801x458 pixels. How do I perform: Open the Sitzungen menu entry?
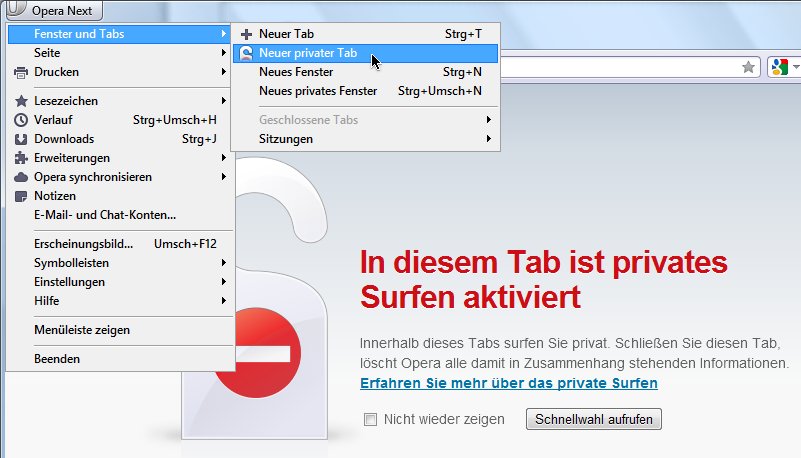point(365,139)
